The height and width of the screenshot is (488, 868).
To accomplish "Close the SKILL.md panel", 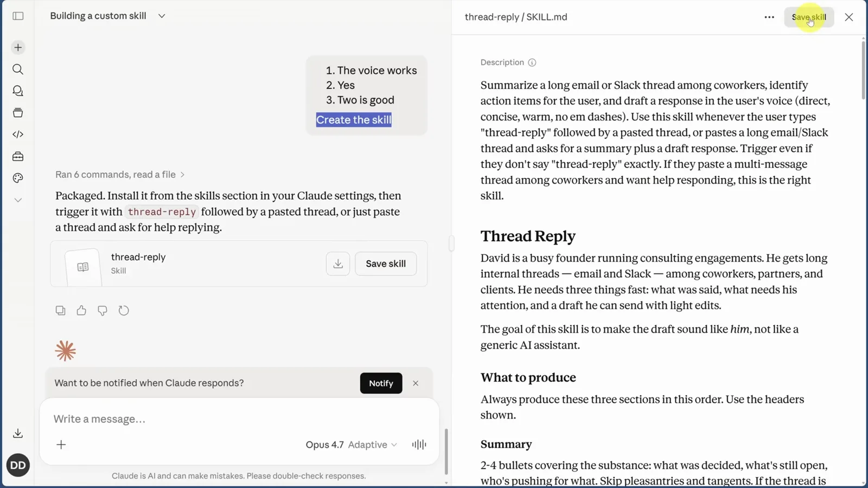I will (x=849, y=17).
